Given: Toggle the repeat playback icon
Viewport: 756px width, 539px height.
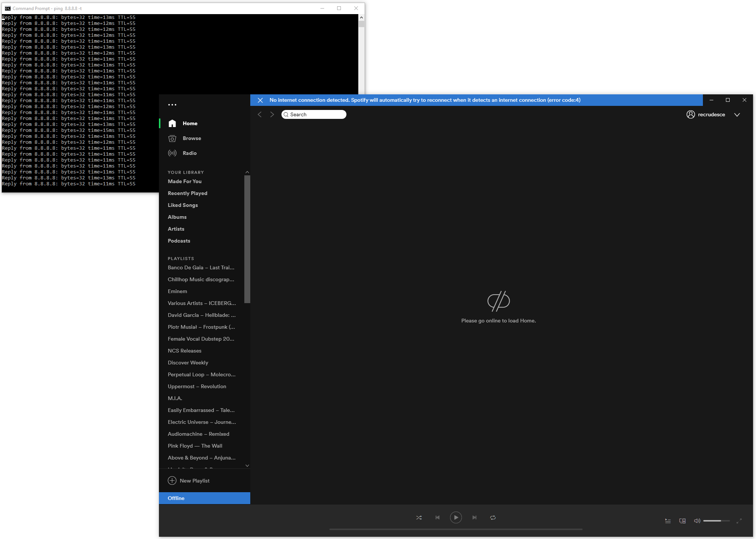Looking at the screenshot, I should (493, 517).
